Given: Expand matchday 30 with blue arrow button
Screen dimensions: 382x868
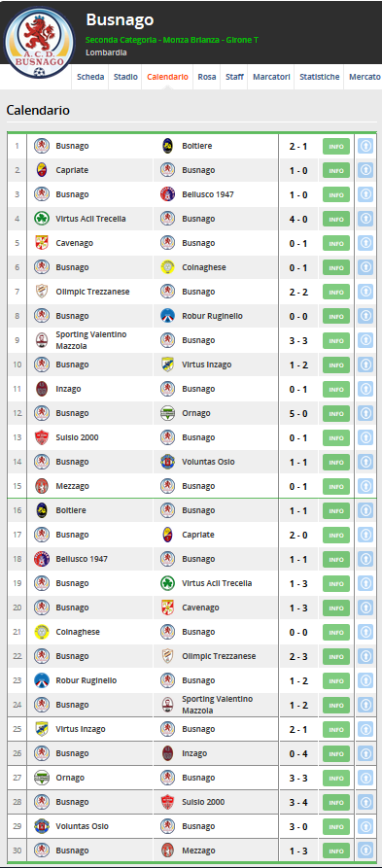Looking at the screenshot, I should point(365,851).
